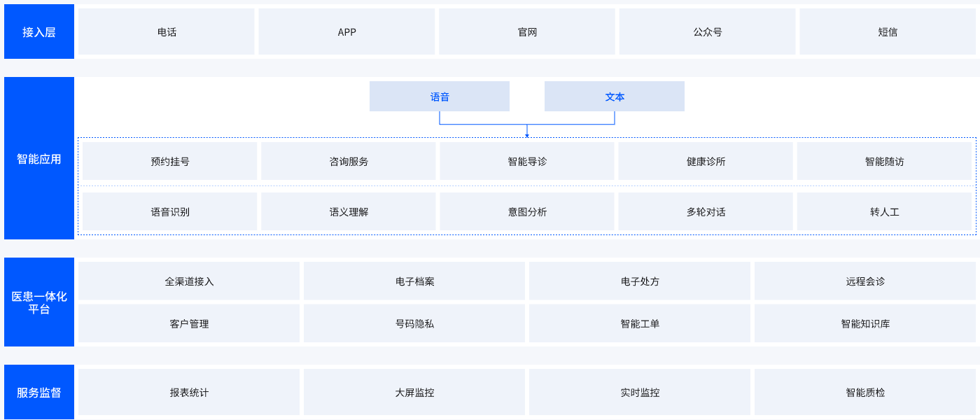980x420 pixels.
Task: Click the 语义理解 box
Action: 349,211
